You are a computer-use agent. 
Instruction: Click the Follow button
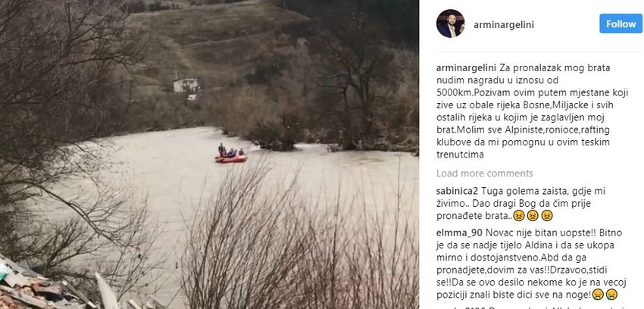pos(621,23)
